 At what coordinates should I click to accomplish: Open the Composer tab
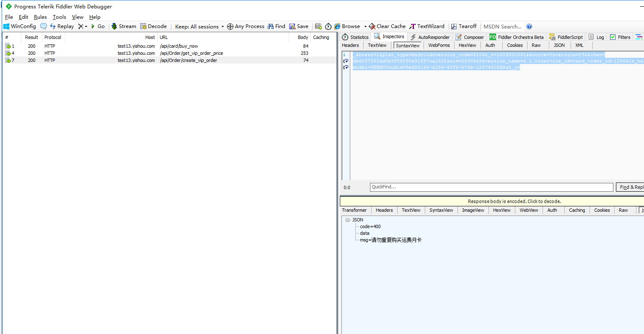(470, 37)
